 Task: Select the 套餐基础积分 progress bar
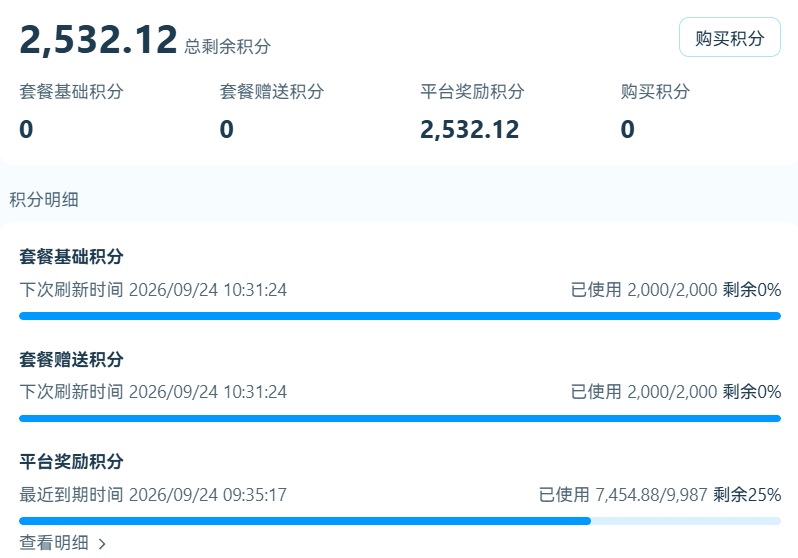click(x=400, y=316)
